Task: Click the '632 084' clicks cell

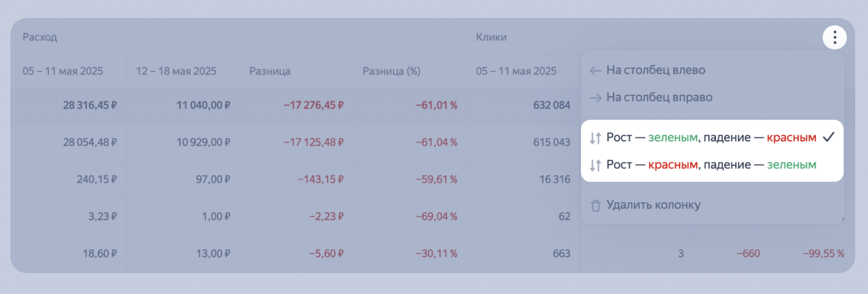Action: pos(552,105)
